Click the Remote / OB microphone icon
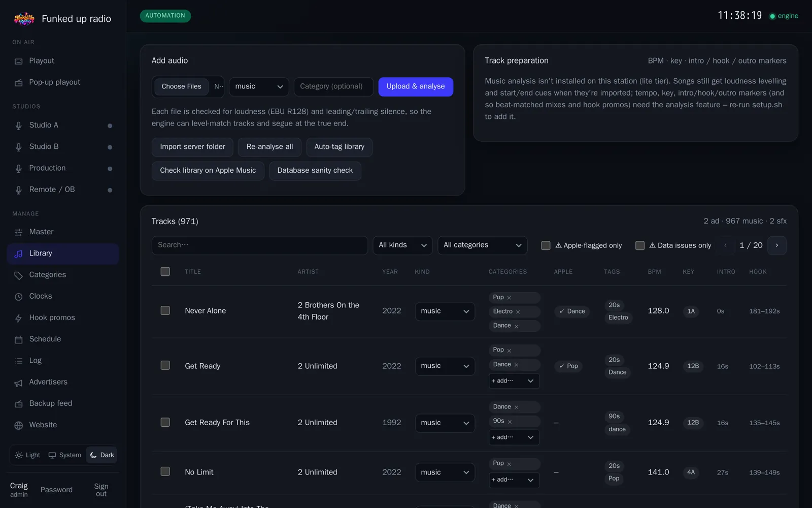 coord(19,189)
